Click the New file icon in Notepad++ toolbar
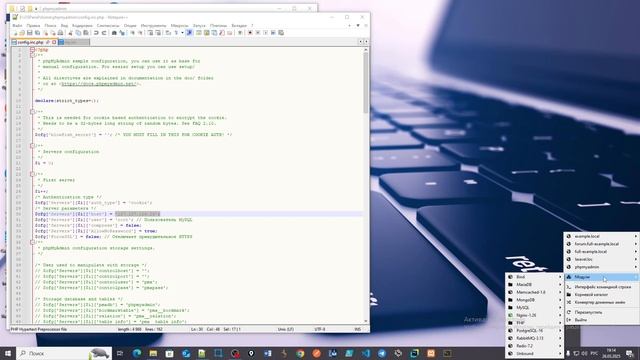 click(16, 33)
